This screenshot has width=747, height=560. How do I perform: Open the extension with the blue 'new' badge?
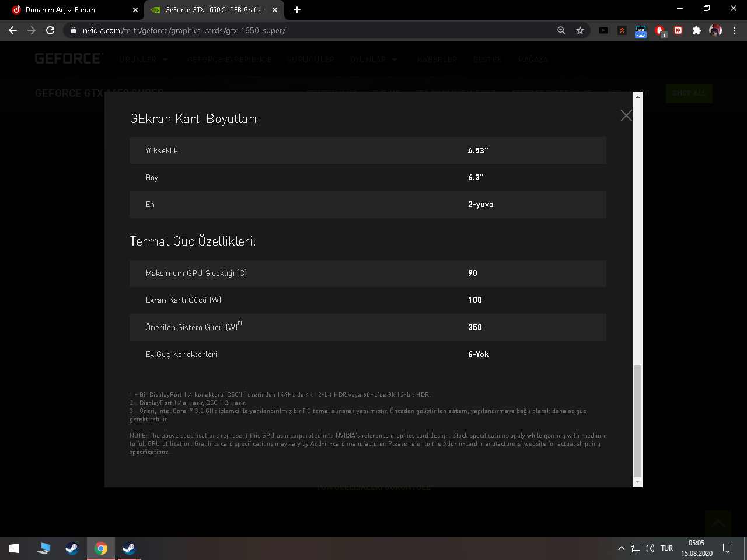tap(641, 31)
